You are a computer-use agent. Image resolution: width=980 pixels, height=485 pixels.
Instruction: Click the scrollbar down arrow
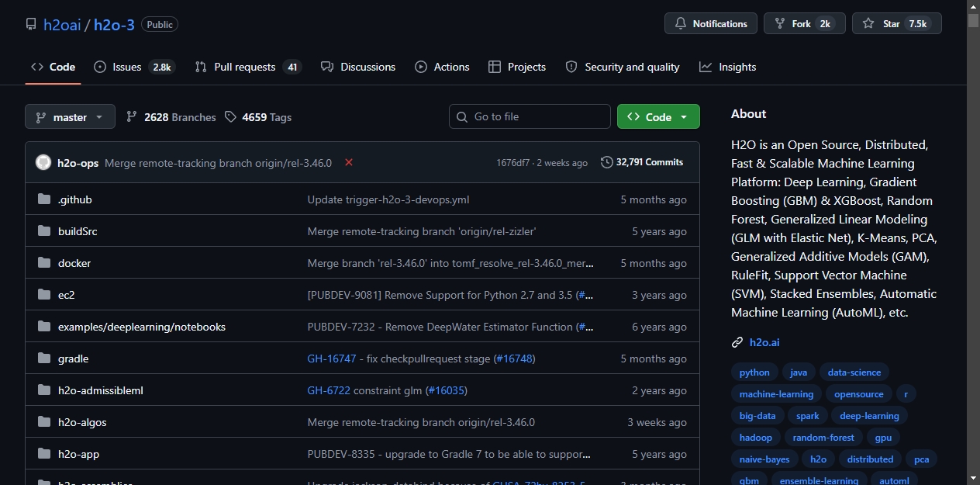pos(973,478)
